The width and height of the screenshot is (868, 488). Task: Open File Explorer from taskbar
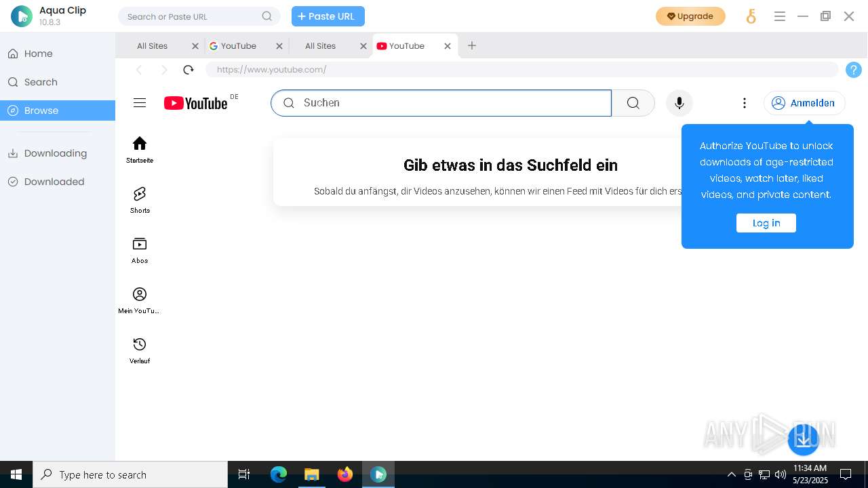click(311, 474)
